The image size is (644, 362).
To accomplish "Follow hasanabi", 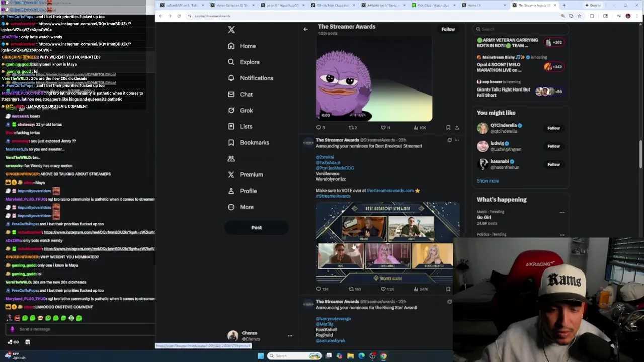I will 553,164.
